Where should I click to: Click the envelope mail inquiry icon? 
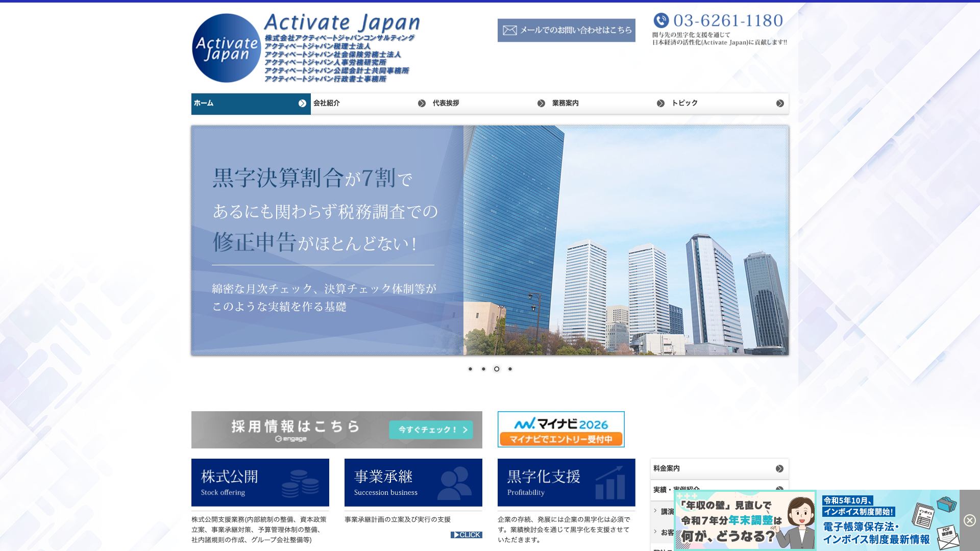click(x=509, y=31)
